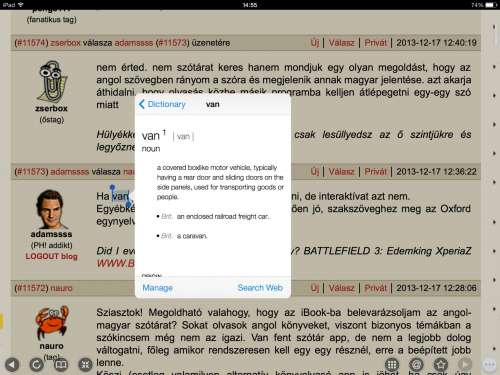Viewport: 500px width, 375px height.
Task: Click Válasz in post #11574 header
Action: tap(341, 43)
